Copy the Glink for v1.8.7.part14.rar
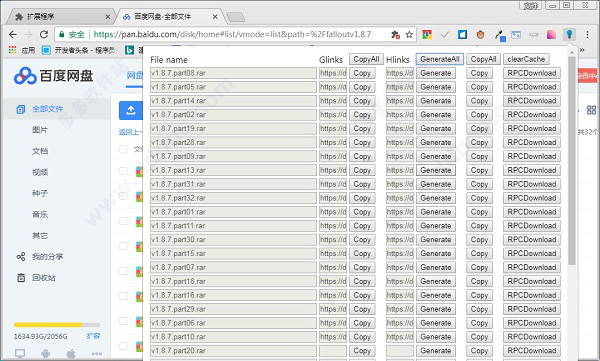Viewport: 600px width, 361px height. point(362,101)
